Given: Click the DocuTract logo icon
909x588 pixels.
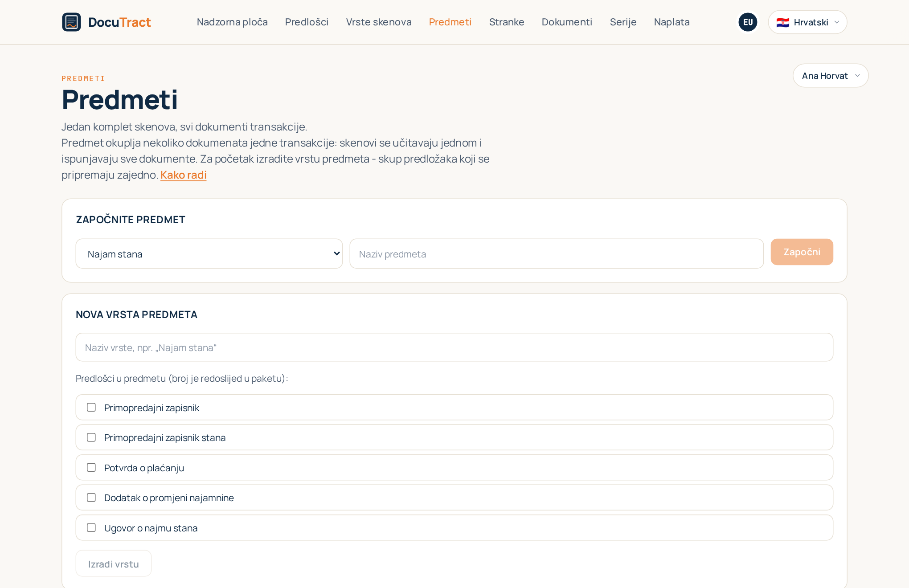Looking at the screenshot, I should click(71, 22).
